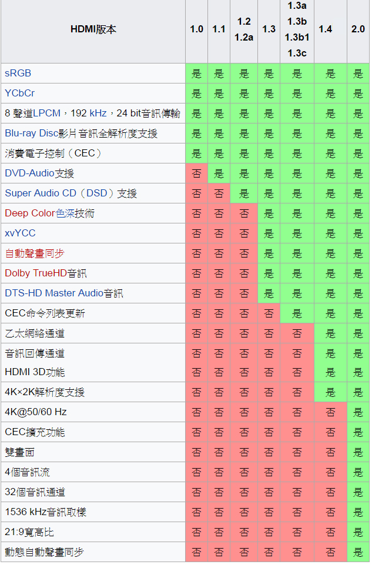The height and width of the screenshot is (588, 382).
Task: Select the 雙畫面 row label
Action: [93, 452]
